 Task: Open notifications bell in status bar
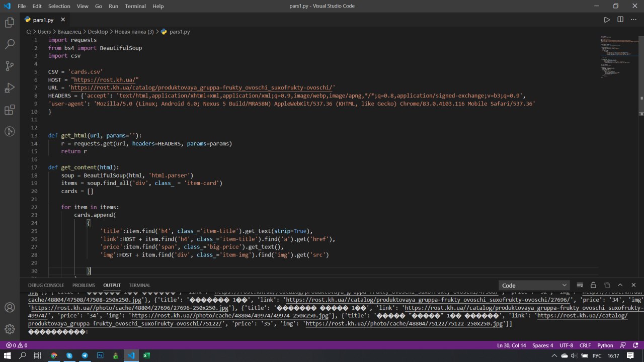coord(634,345)
